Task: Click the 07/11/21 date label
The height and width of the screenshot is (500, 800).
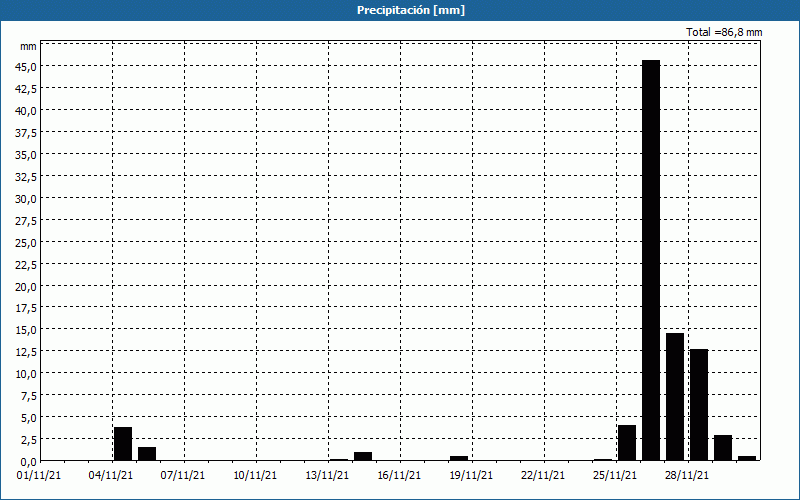Action: click(x=183, y=475)
